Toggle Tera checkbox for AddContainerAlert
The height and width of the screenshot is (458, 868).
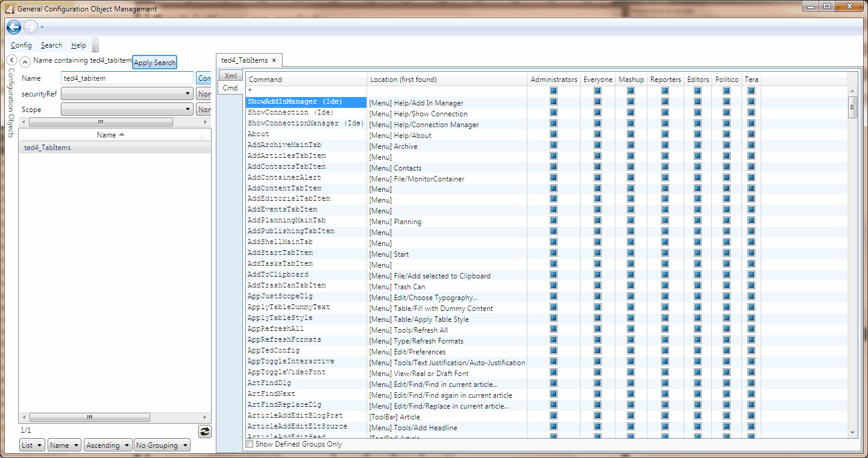coord(751,178)
